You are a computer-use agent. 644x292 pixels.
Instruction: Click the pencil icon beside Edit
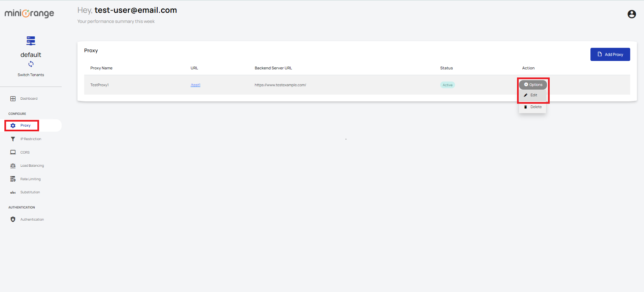coord(525,95)
